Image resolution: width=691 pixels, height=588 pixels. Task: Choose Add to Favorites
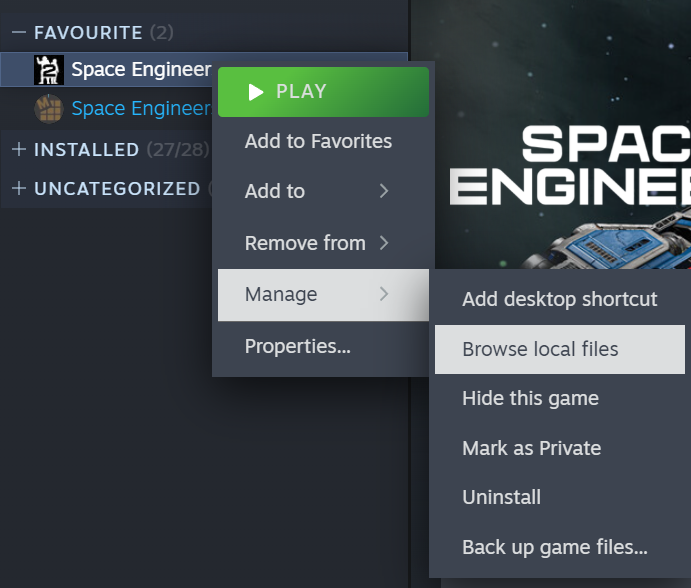coord(318,142)
